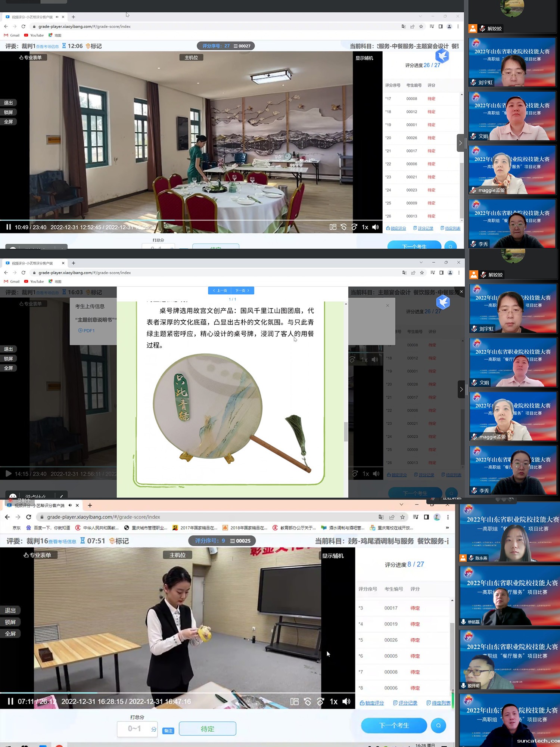Select candidate 00008 row 17 in the 12:06 window
The height and width of the screenshot is (747, 560).
(x=421, y=99)
